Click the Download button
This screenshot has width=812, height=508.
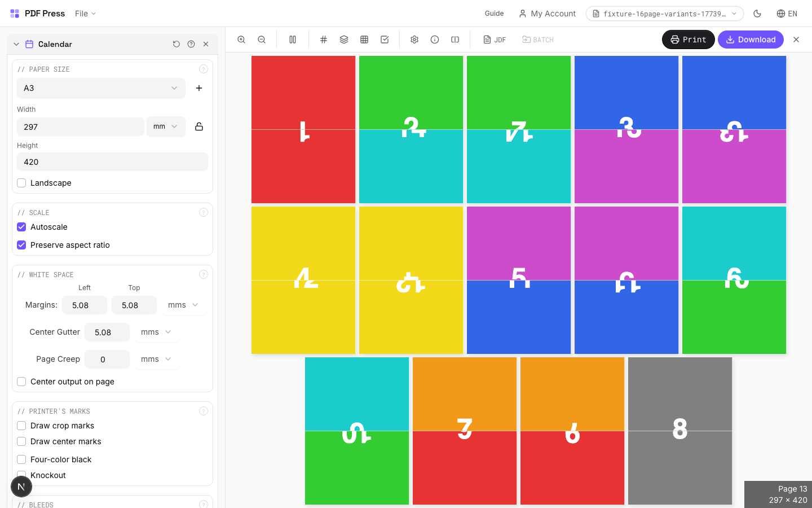pyautogui.click(x=751, y=40)
